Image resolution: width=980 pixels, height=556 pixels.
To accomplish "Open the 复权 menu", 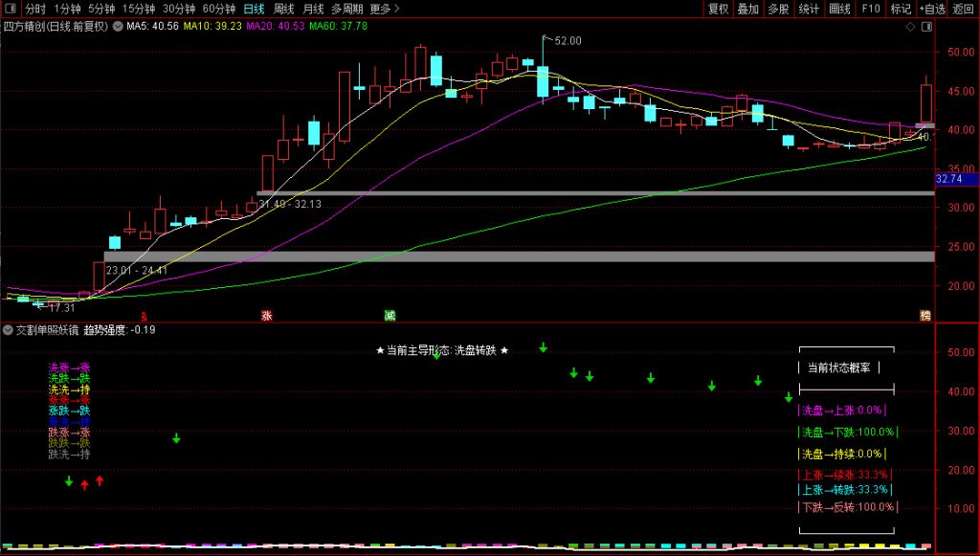I will click(x=718, y=9).
